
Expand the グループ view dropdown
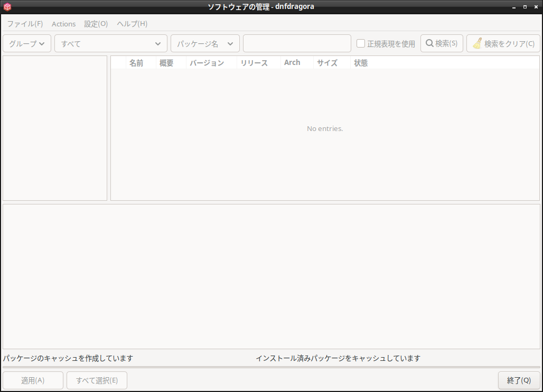[x=27, y=44]
